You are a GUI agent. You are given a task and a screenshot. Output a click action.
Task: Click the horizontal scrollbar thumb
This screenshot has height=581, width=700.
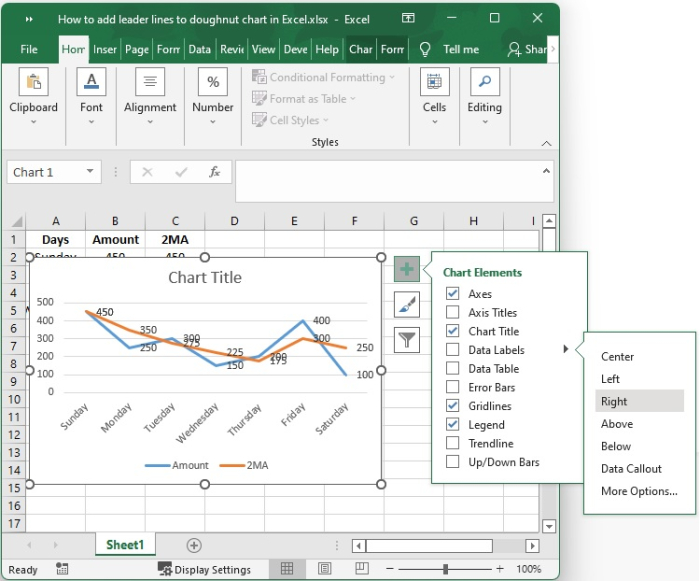429,545
